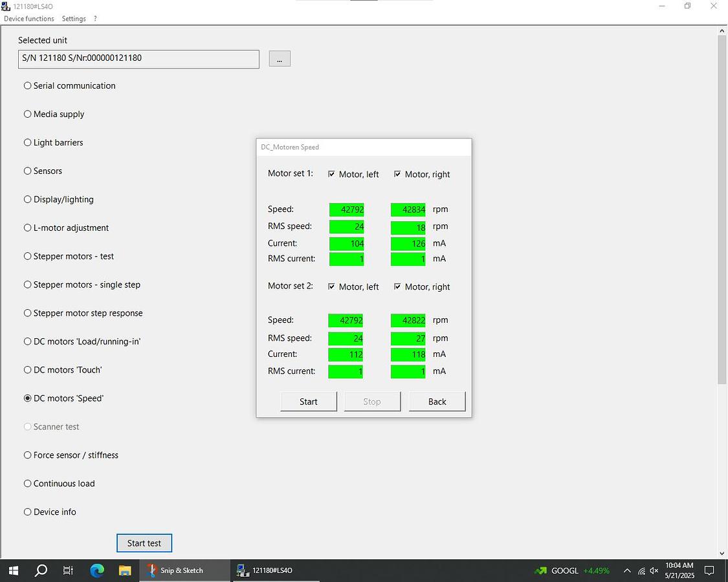728x582 pixels.
Task: Open Microsoft Edge from the taskbar
Action: [97, 570]
